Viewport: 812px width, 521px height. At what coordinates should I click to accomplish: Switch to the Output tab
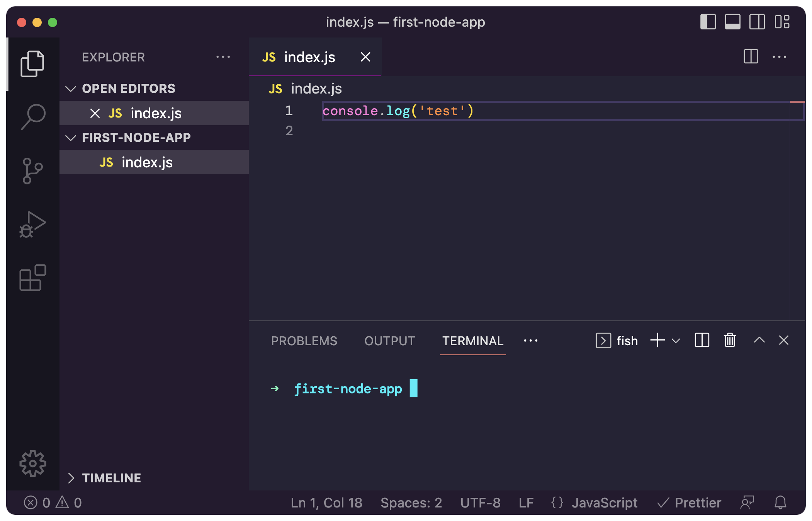pos(389,341)
